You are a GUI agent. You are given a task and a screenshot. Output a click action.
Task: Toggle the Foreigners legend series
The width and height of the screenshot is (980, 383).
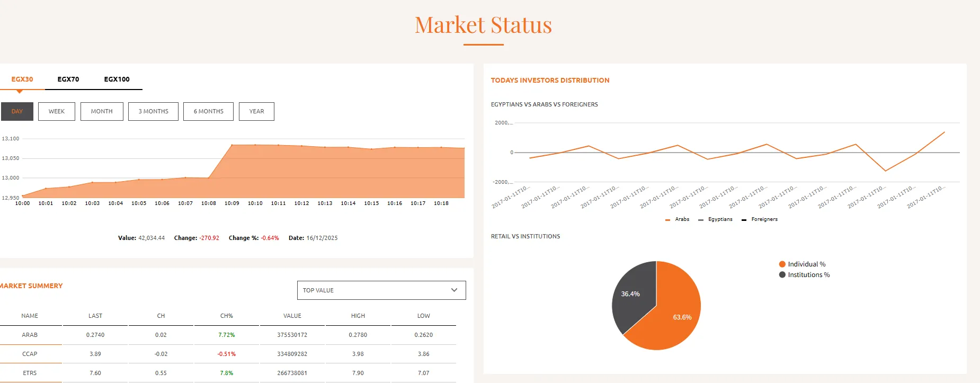coord(760,219)
